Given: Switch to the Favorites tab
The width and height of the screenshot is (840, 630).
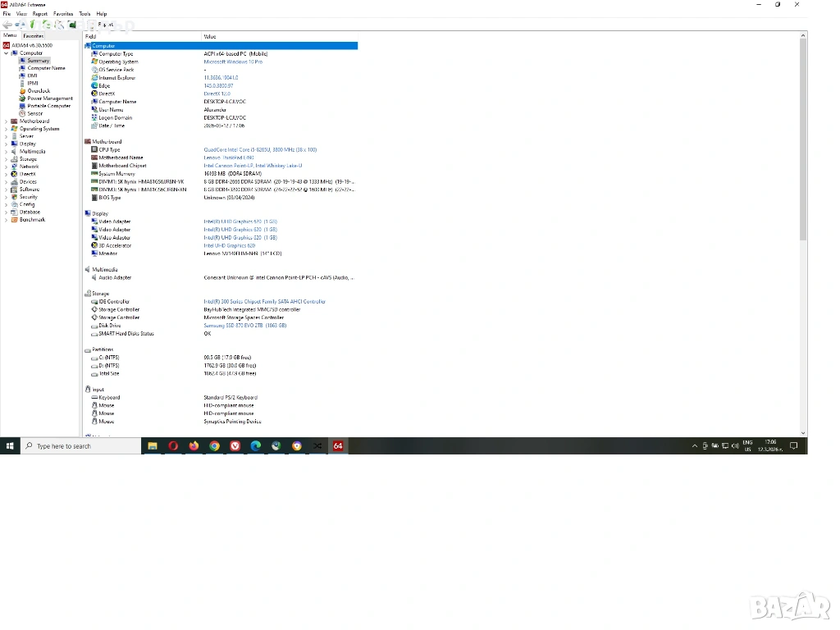Looking at the screenshot, I should coord(33,36).
